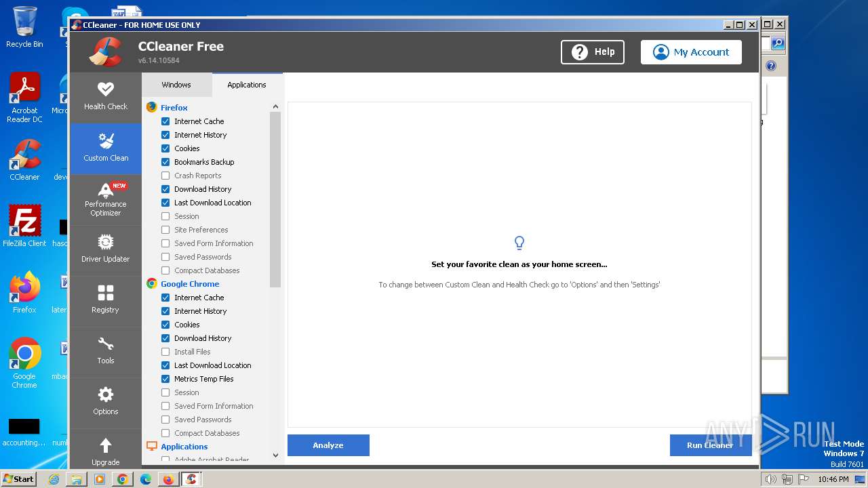Screen dimensions: 868x488
Task: Open the Registry cleaner section
Action: coord(105,301)
